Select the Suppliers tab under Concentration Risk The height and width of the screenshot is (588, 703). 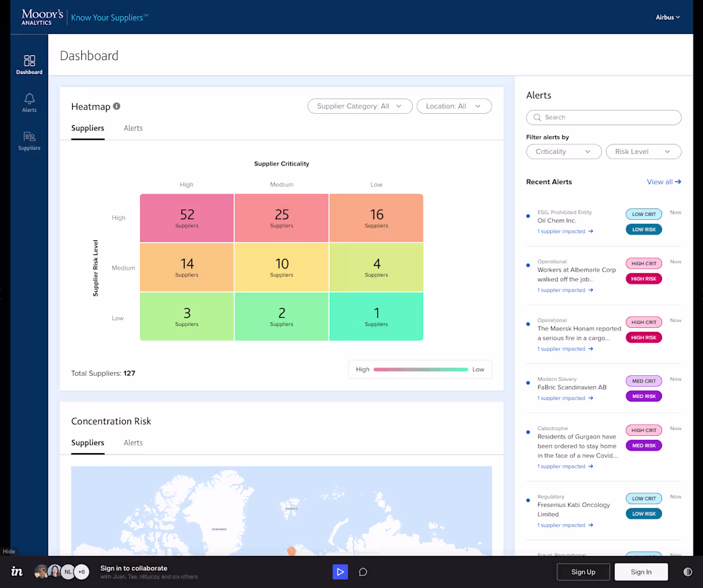pyautogui.click(x=88, y=442)
